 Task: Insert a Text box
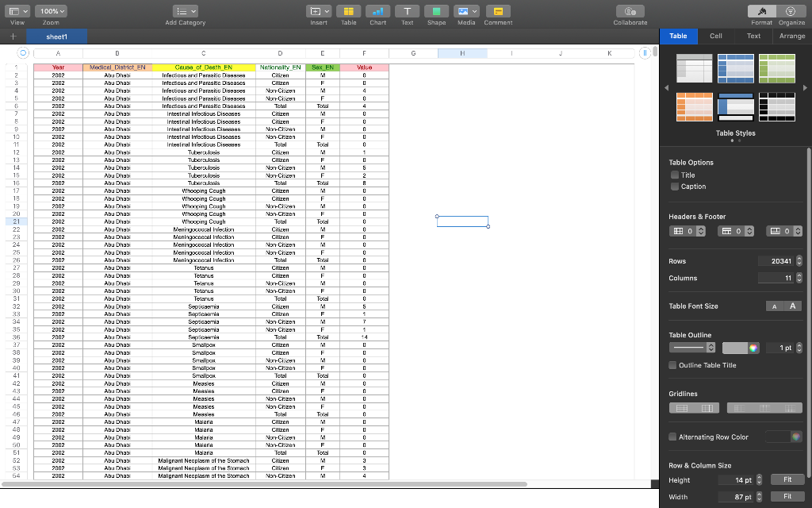[407, 11]
